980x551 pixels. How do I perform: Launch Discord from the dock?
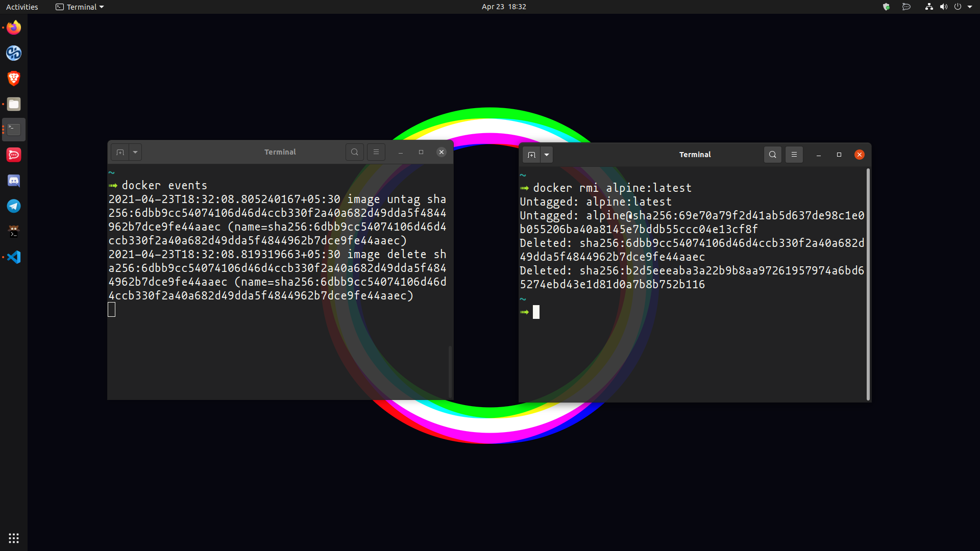point(14,181)
